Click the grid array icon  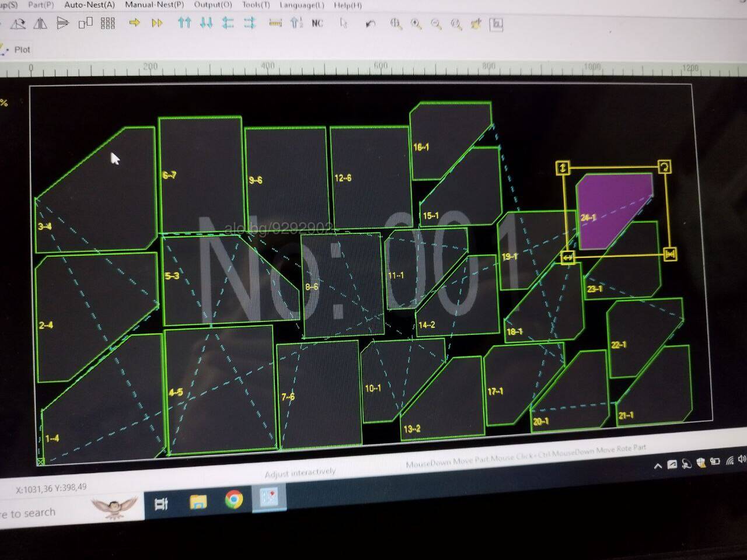click(108, 23)
